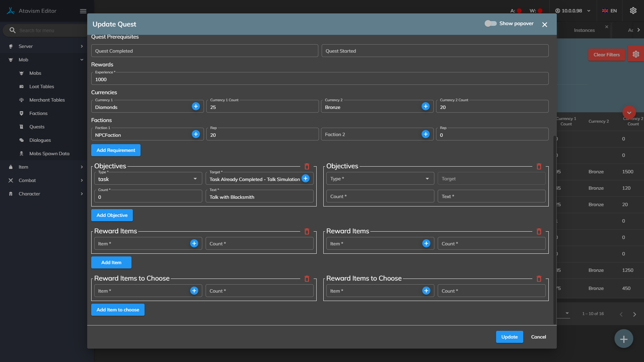The height and width of the screenshot is (362, 644).
Task: Open the 10.0.0.98 server dropdown
Action: point(573,11)
